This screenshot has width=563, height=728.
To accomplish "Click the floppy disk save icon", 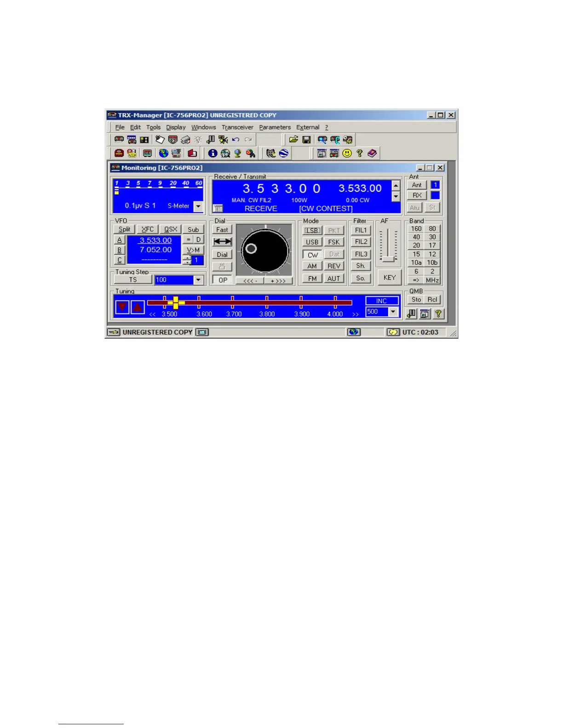I will point(306,140).
